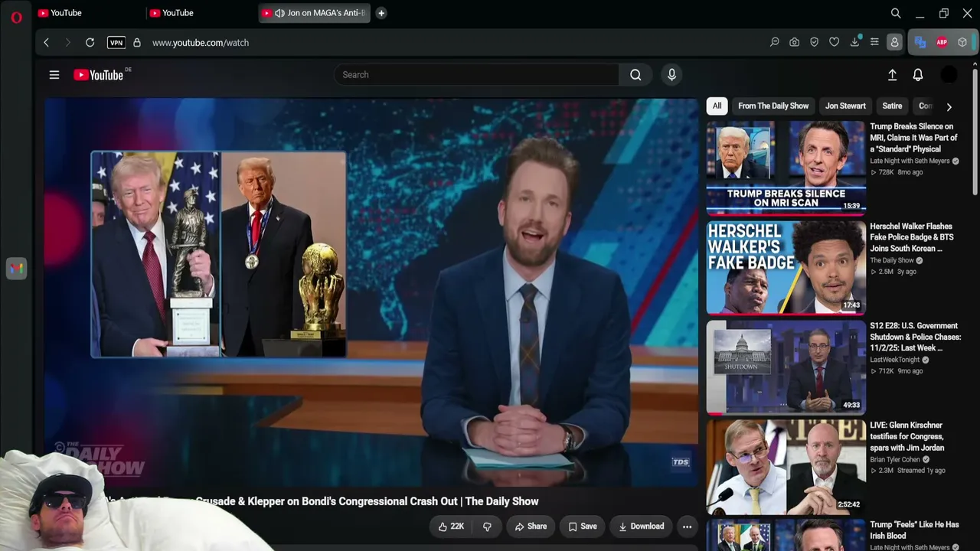This screenshot has width=980, height=551.
Task: Open Herschel Walker's Fake Badge thumbnail
Action: [x=786, y=267]
